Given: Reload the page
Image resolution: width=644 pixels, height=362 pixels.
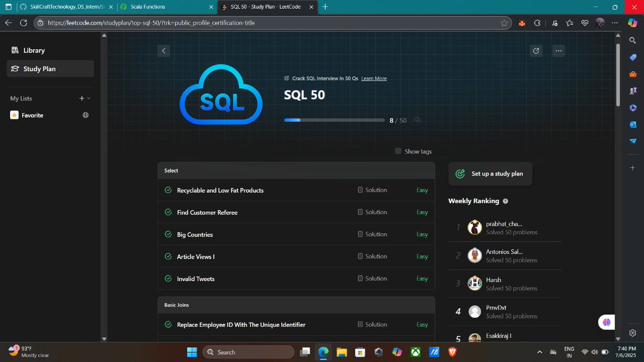Looking at the screenshot, I should pos(24,23).
